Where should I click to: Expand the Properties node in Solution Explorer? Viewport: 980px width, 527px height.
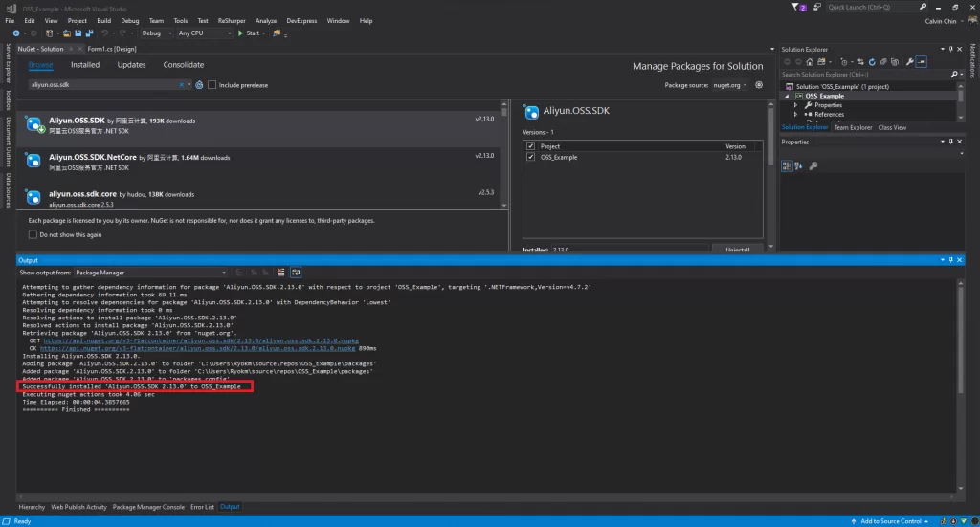(795, 105)
